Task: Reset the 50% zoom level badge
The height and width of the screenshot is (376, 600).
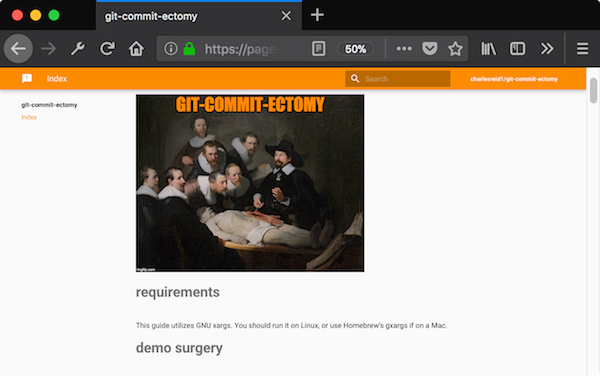Action: point(355,49)
